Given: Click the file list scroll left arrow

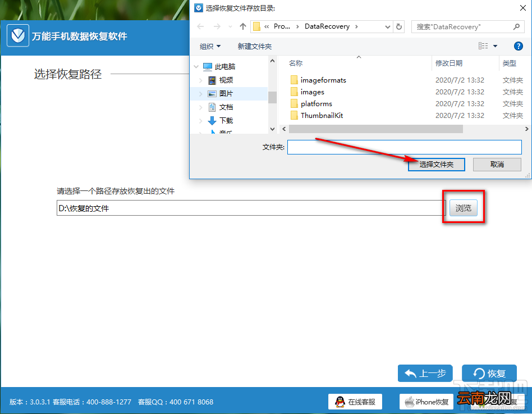Looking at the screenshot, I should (284, 129).
